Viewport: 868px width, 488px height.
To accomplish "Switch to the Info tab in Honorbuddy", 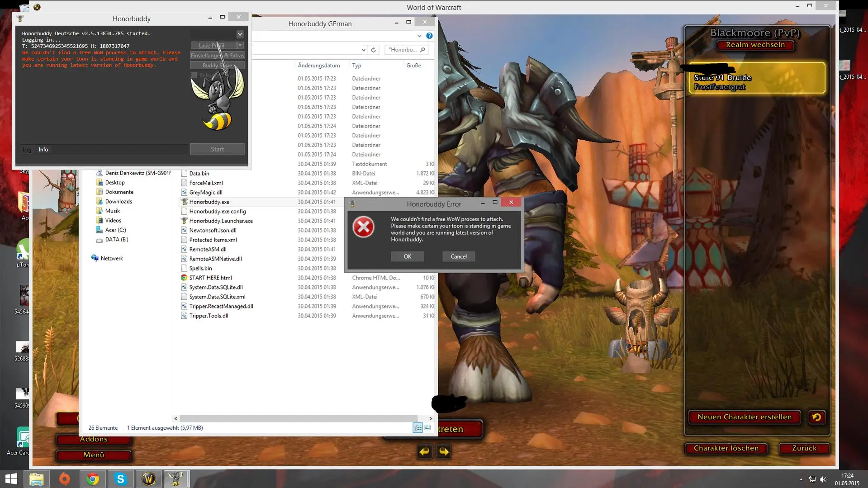I will tap(43, 150).
